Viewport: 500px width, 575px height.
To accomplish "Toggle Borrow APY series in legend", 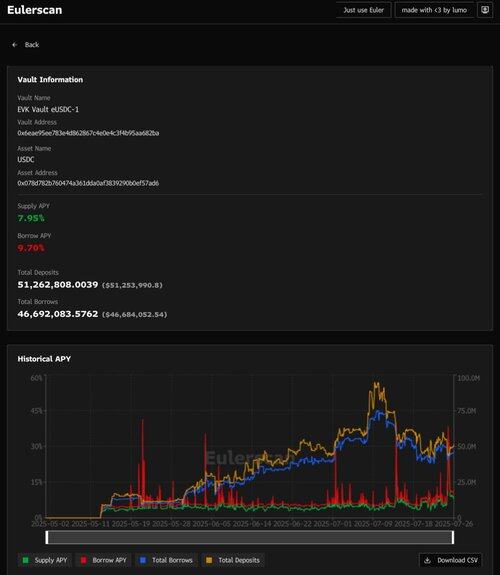I will pos(103,560).
